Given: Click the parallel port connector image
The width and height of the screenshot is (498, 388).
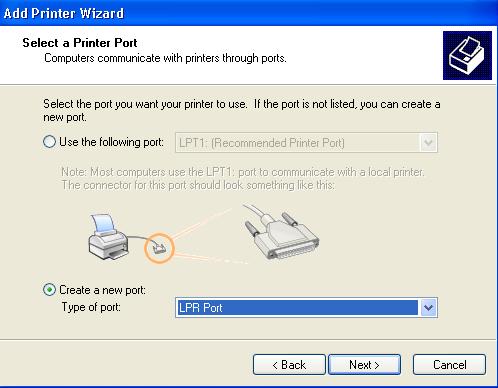Looking at the screenshot, I should [280, 232].
